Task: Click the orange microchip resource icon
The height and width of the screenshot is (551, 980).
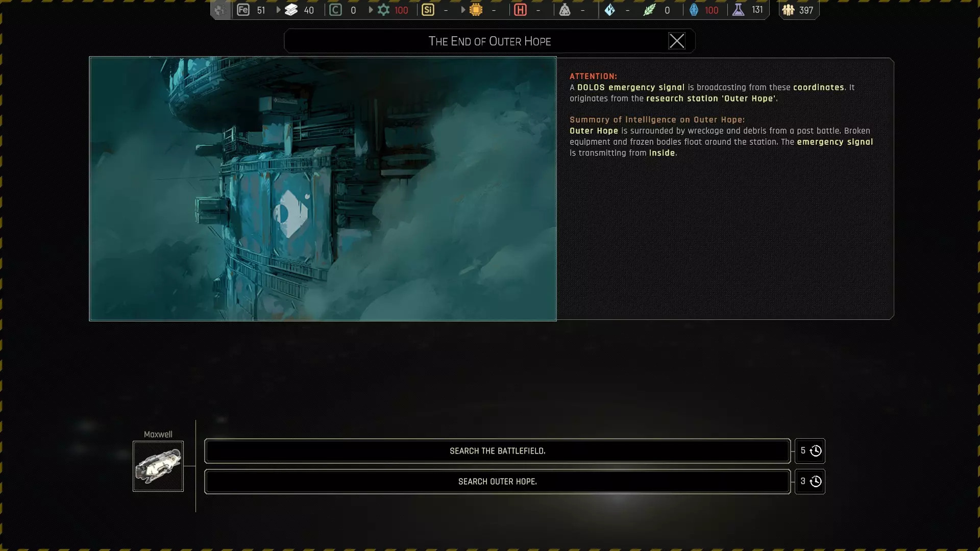Action: tap(476, 10)
